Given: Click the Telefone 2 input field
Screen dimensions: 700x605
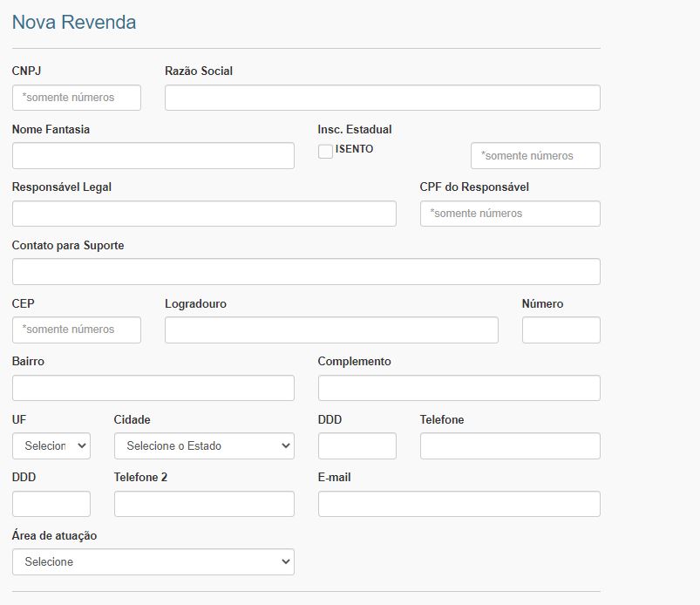Looking at the screenshot, I should 204,504.
